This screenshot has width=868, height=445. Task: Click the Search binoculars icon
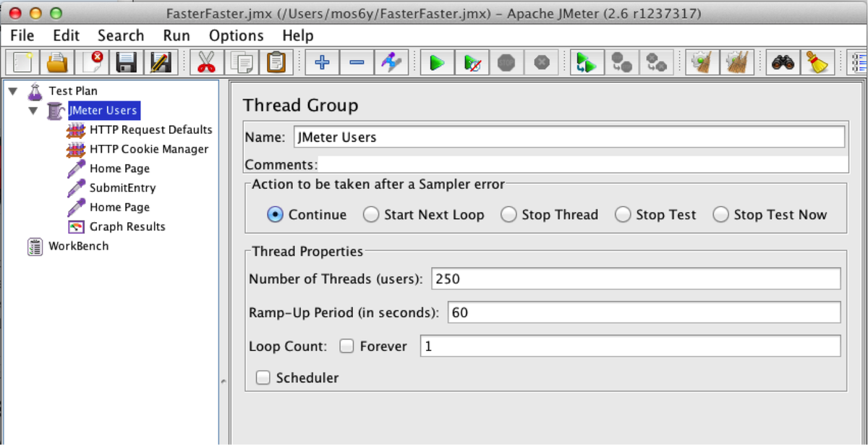point(783,62)
